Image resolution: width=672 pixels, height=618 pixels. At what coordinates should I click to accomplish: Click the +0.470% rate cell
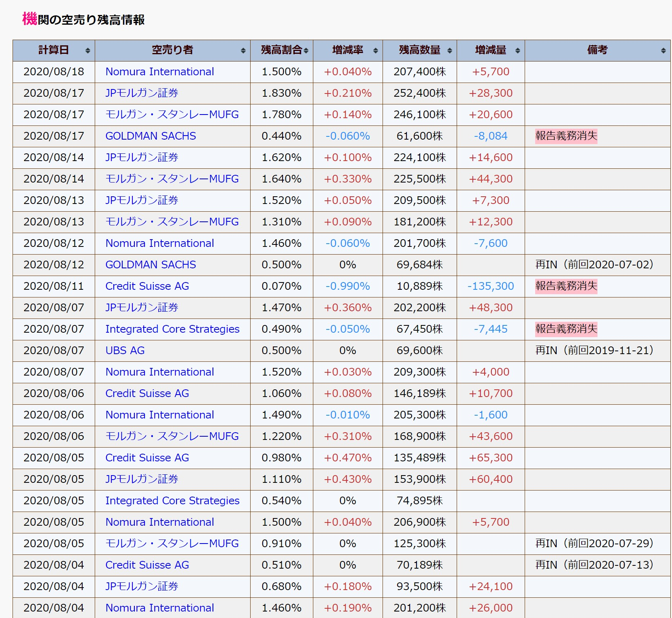click(348, 458)
